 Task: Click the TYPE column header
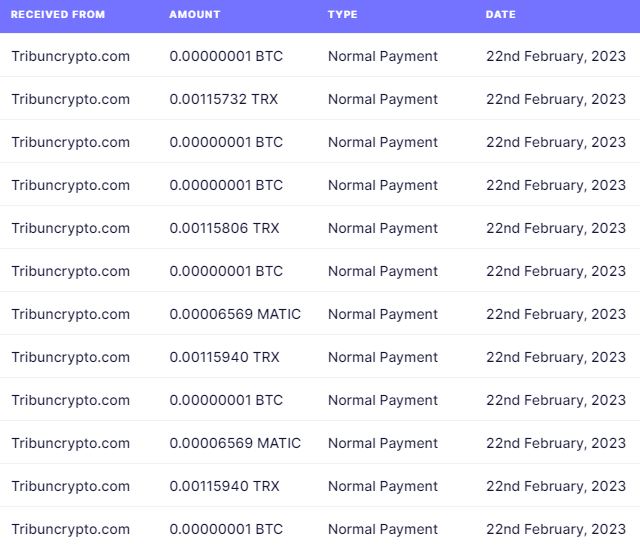tap(342, 14)
